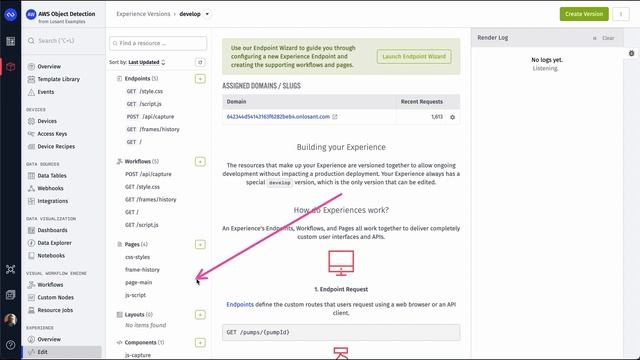Select POST /api/capture endpoint
The image size is (640, 360).
(150, 116)
